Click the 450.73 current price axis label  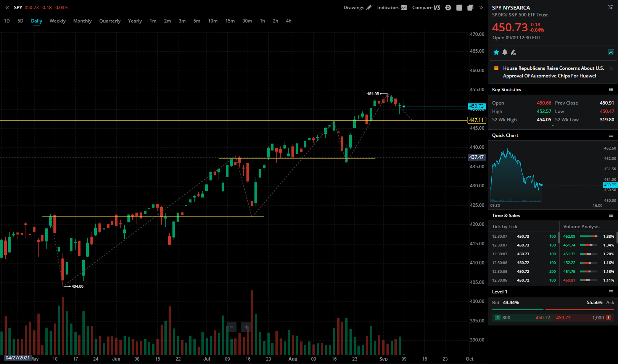476,106
